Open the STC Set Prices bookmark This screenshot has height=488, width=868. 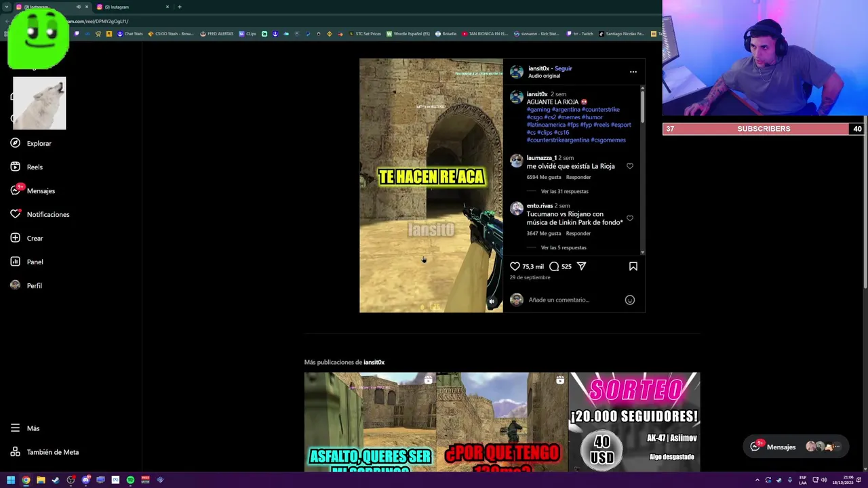pyautogui.click(x=365, y=34)
